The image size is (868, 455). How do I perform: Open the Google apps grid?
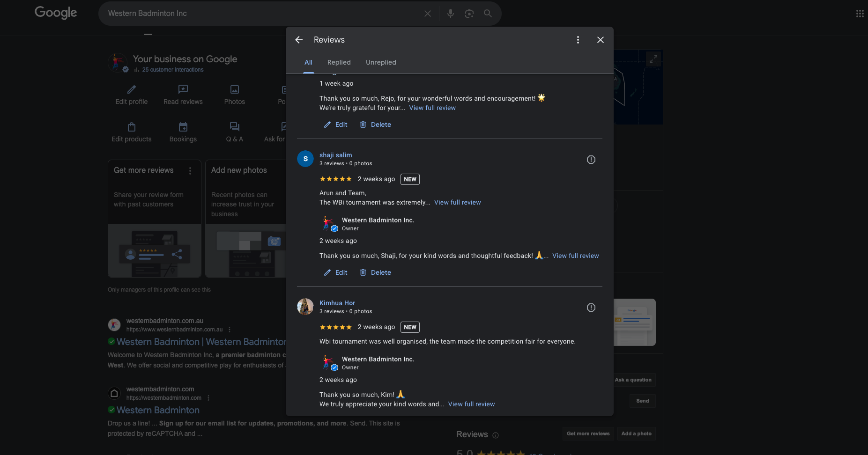pos(860,14)
